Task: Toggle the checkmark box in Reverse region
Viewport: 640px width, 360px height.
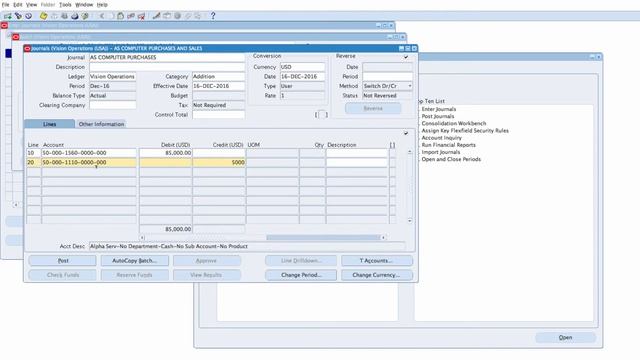Action: [406, 57]
